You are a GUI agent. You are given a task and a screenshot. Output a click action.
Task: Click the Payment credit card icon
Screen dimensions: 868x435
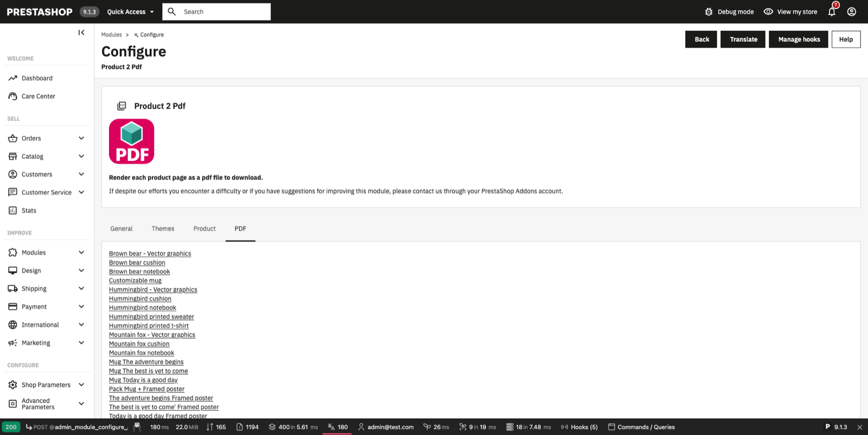click(12, 306)
